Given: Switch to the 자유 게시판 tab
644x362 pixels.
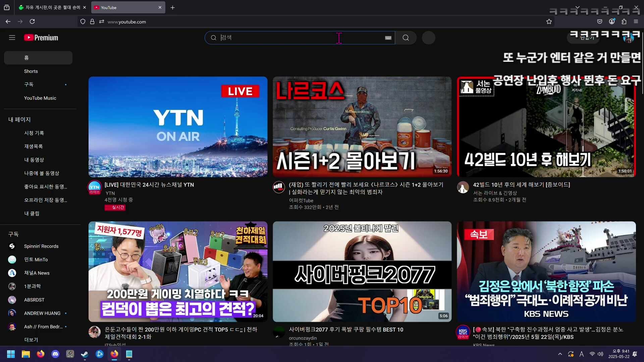Looking at the screenshot, I should click(x=52, y=7).
